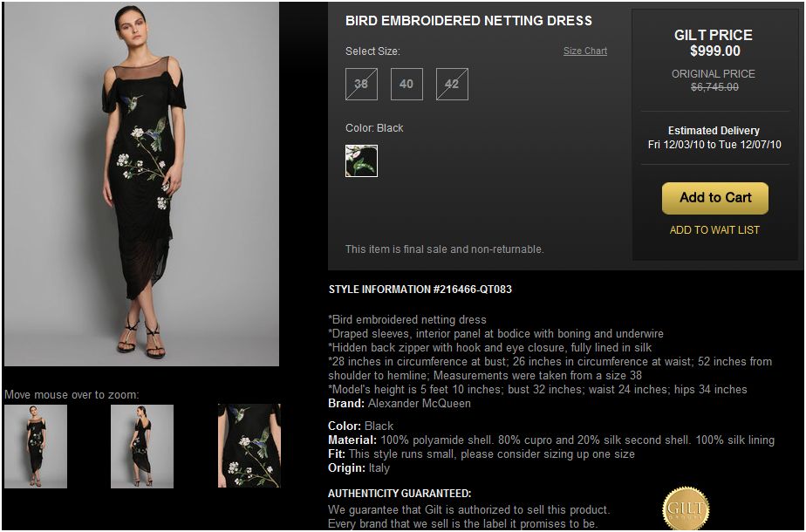View the embroidery close-up thumbnail
This screenshot has height=532, width=806.
pos(249,447)
